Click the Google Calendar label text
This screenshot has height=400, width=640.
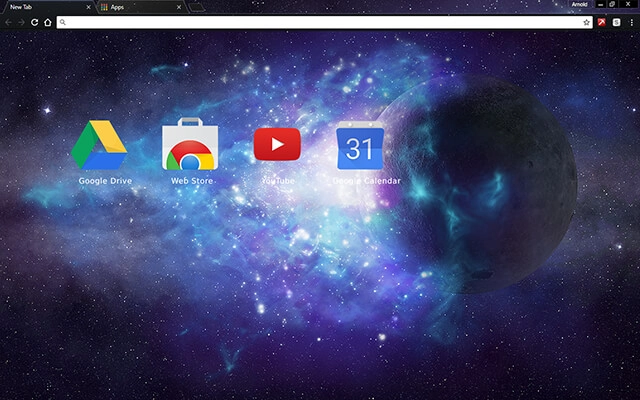367,181
